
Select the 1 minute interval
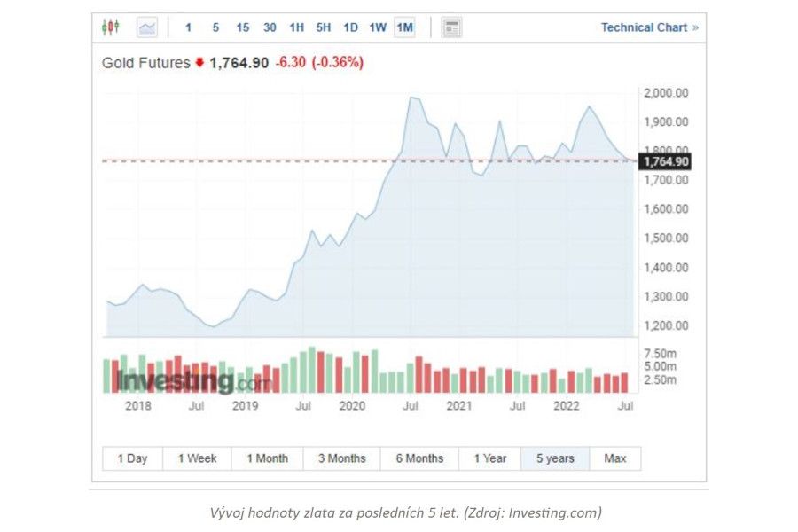point(188,27)
